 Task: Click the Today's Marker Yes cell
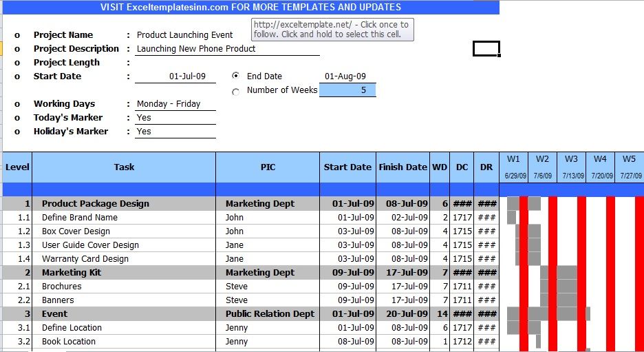coord(175,118)
